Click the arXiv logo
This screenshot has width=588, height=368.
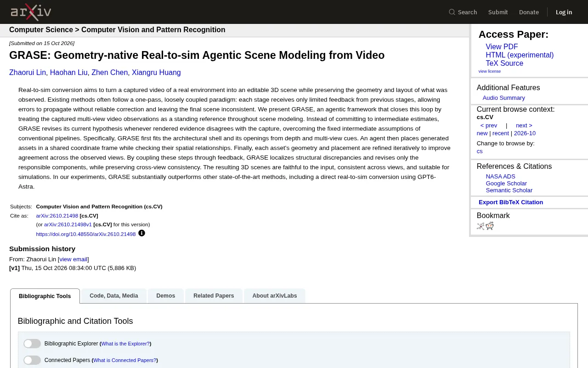tap(31, 12)
